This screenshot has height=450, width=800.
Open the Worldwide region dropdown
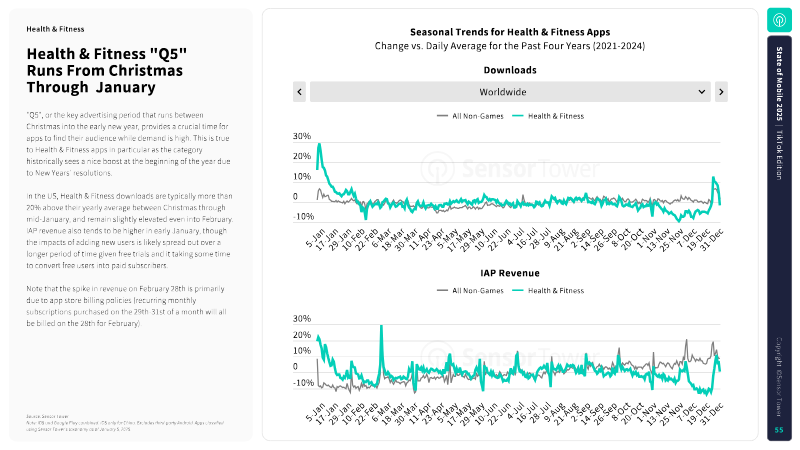(510, 92)
